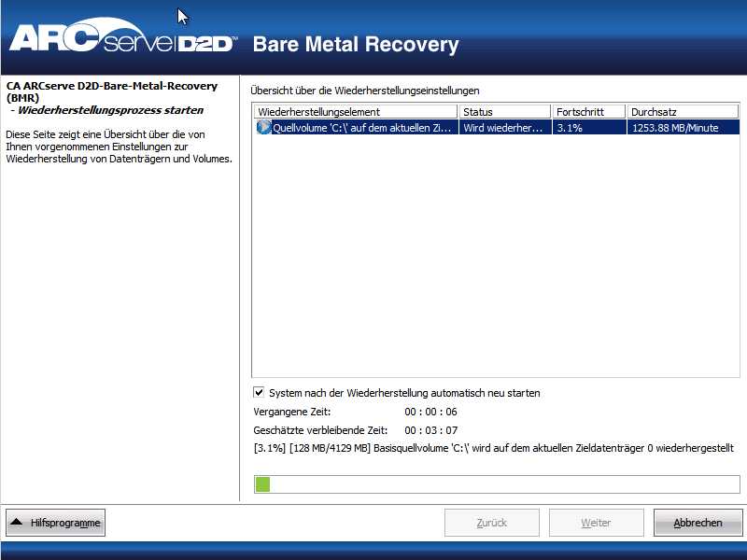Image resolution: width=747 pixels, height=560 pixels.
Task: Click the Weiter button
Action: coord(595,523)
